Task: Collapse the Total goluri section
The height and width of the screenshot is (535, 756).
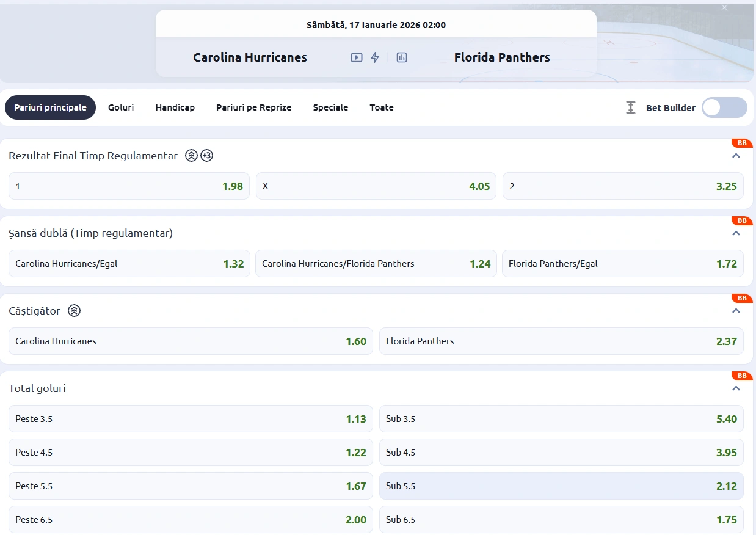Action: tap(736, 388)
